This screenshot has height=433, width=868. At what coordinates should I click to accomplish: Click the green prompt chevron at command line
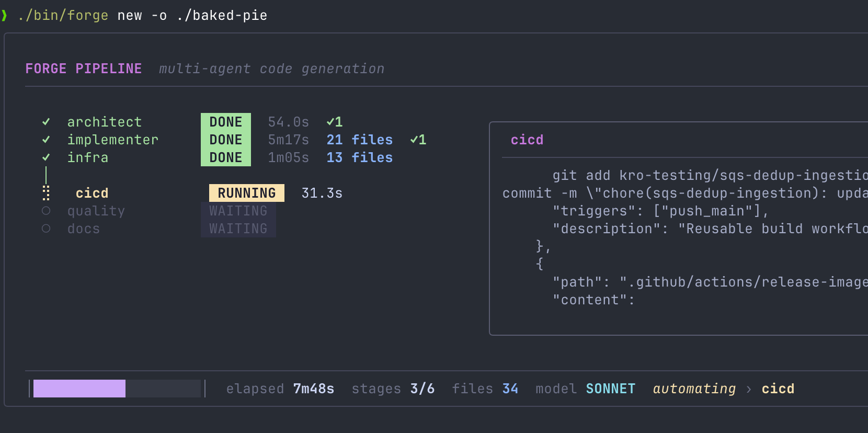tap(4, 15)
